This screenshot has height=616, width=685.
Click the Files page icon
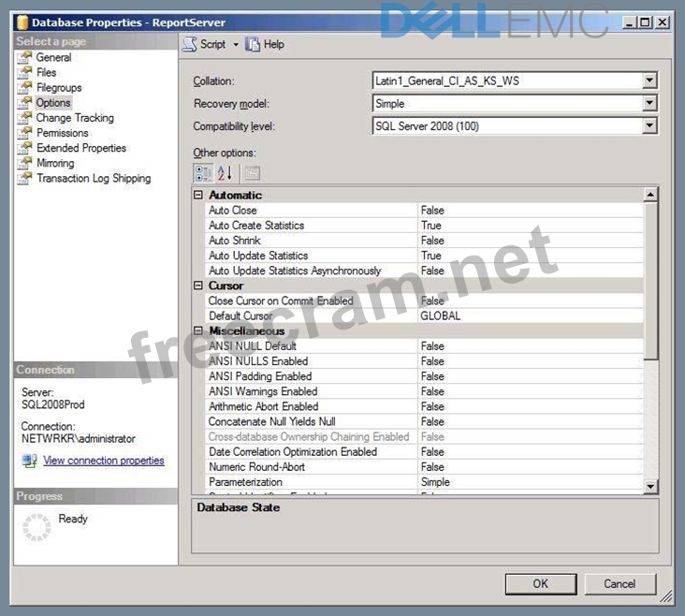tap(25, 73)
